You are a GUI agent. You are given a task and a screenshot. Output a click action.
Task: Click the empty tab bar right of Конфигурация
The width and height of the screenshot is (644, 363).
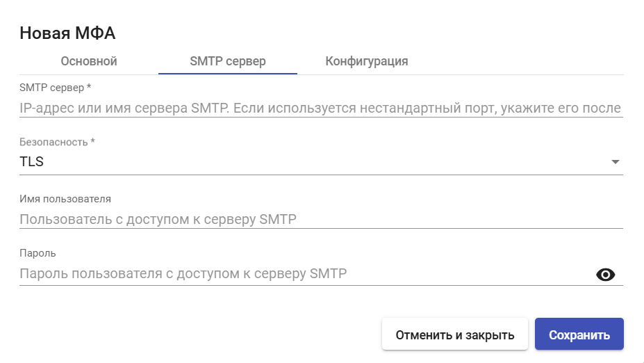click(530, 61)
